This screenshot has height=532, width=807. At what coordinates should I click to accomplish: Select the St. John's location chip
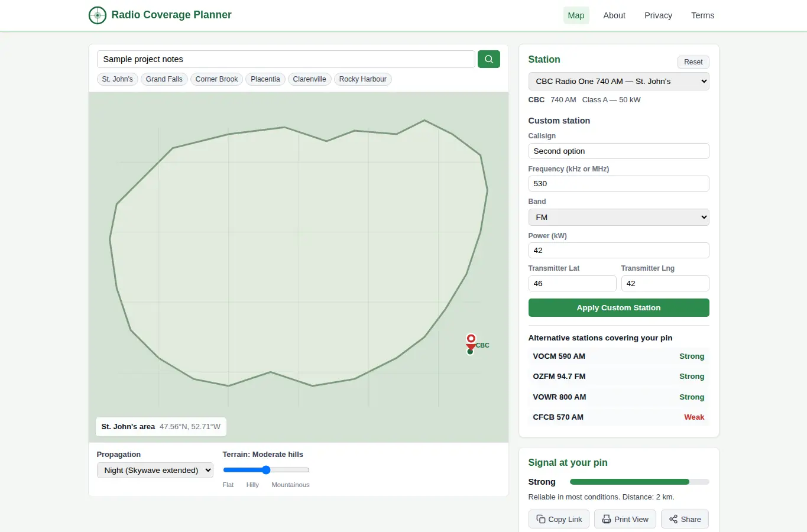[118, 79]
